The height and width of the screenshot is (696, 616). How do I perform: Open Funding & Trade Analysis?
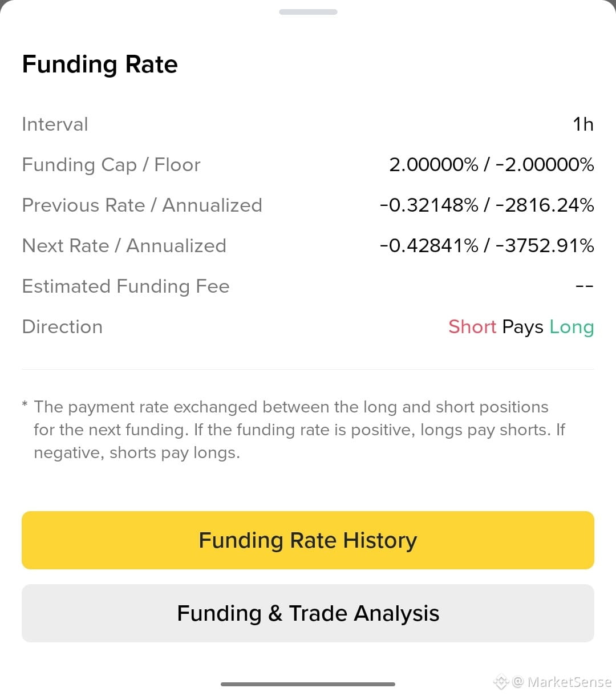coord(308,613)
